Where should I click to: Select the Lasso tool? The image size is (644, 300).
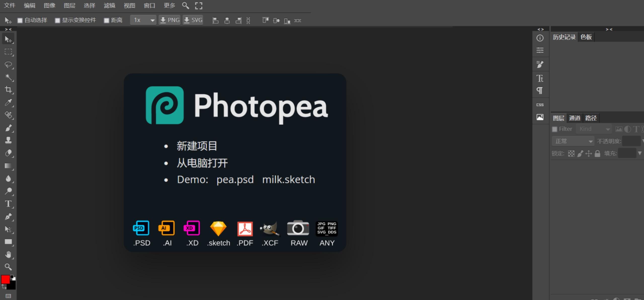pos(8,65)
